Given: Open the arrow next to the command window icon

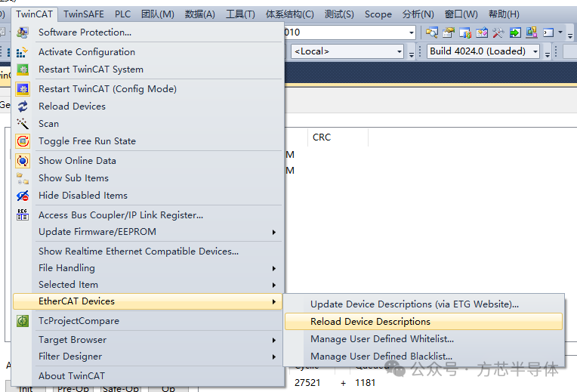Looking at the screenshot, I should click(x=560, y=32).
